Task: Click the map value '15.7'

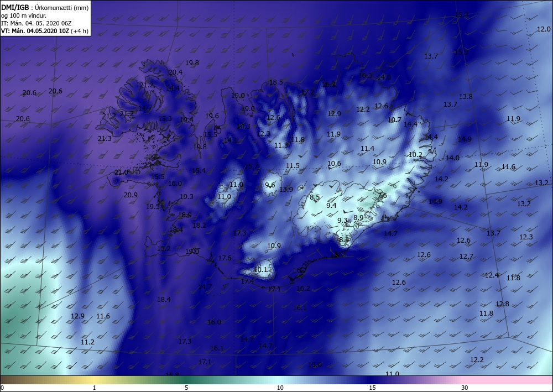Action: [x=252, y=166]
